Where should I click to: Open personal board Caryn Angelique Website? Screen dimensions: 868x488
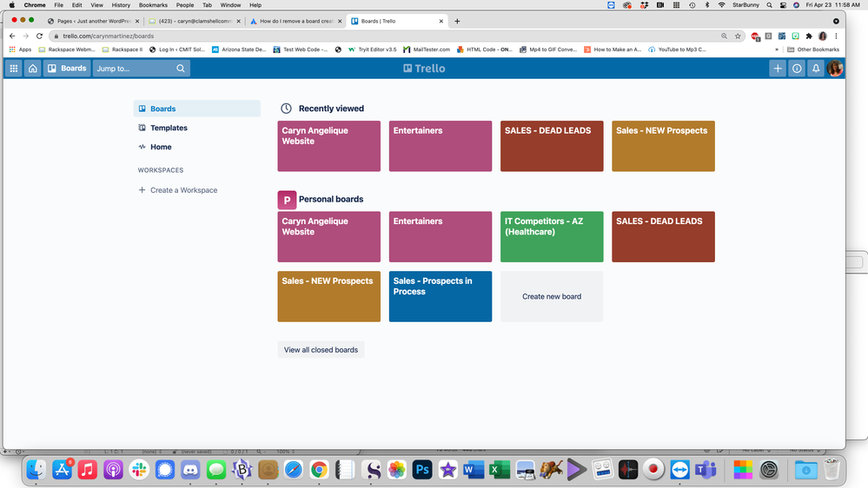[x=328, y=237]
